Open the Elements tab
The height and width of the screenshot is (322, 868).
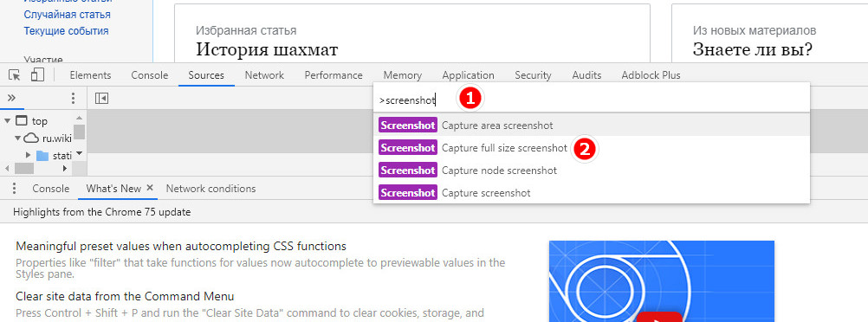tap(90, 75)
